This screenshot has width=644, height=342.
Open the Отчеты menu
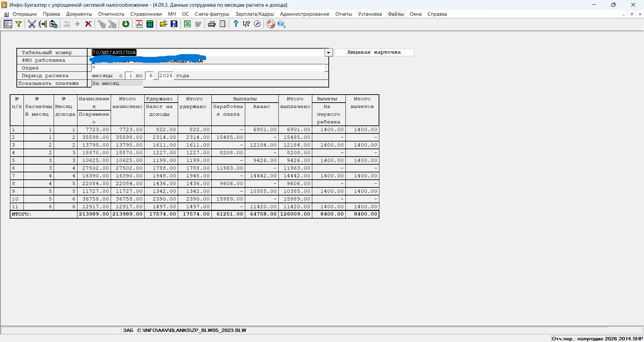pos(344,14)
